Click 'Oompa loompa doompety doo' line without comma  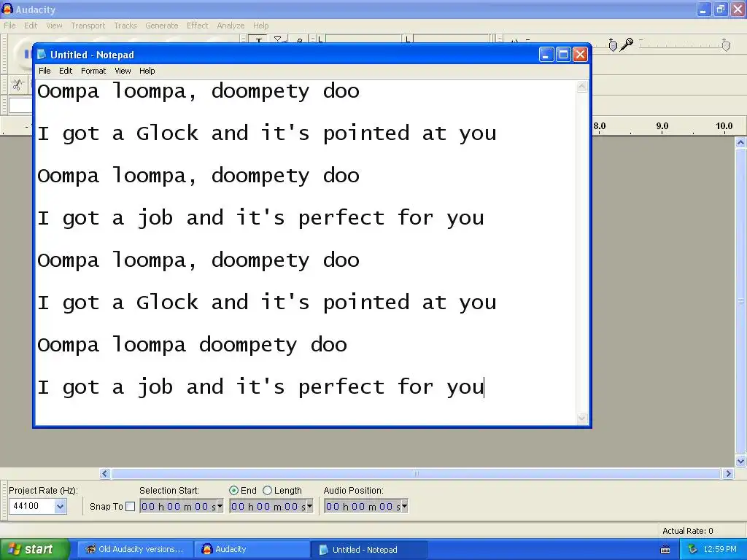pos(192,345)
